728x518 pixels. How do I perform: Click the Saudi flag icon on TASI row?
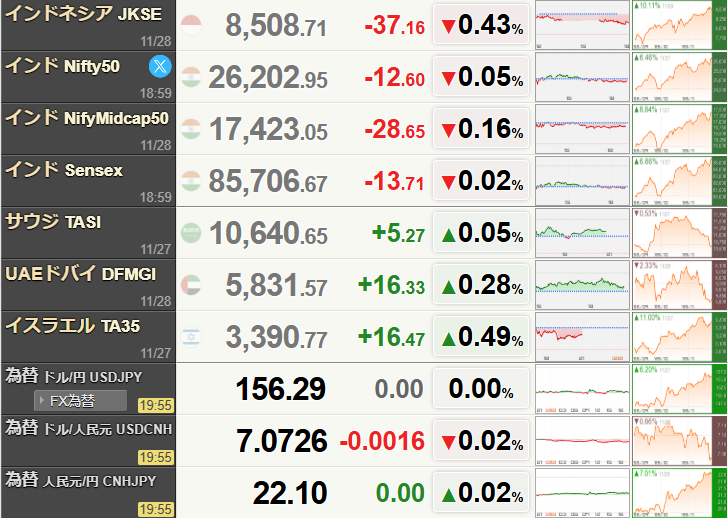pos(191,233)
